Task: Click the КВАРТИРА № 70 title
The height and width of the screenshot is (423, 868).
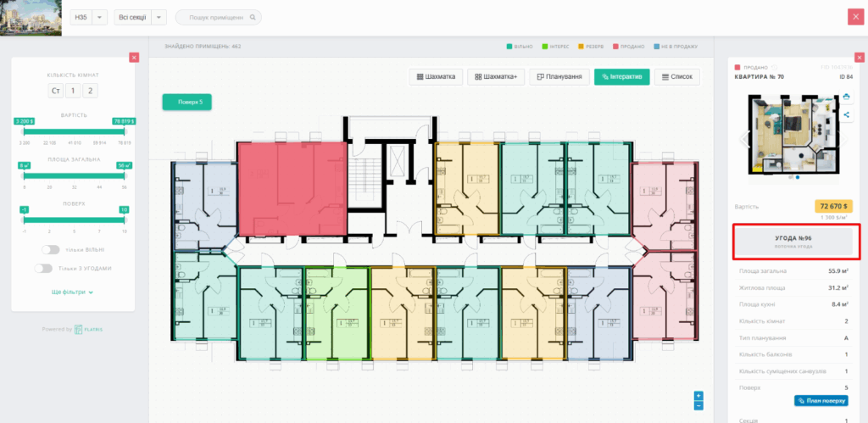Action: (x=759, y=77)
